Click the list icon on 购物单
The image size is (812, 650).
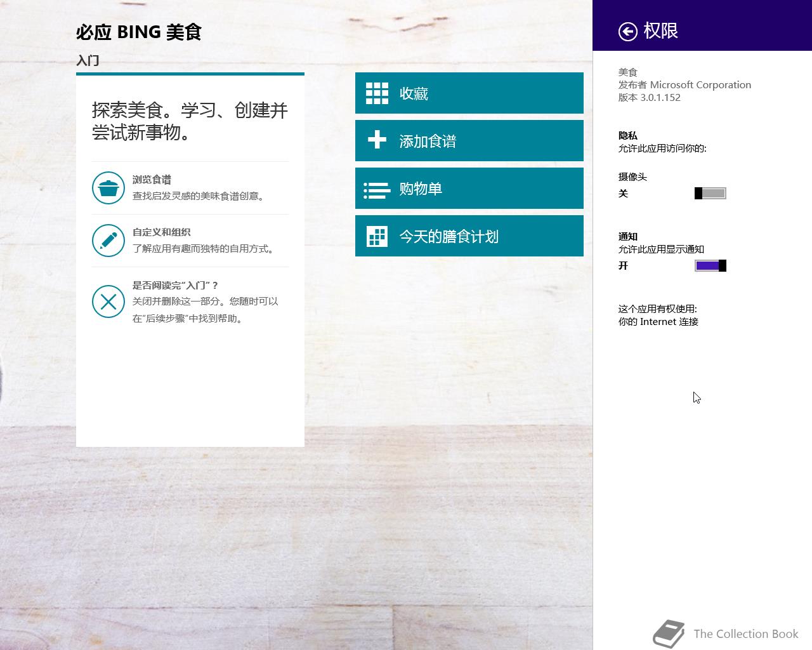coord(377,190)
